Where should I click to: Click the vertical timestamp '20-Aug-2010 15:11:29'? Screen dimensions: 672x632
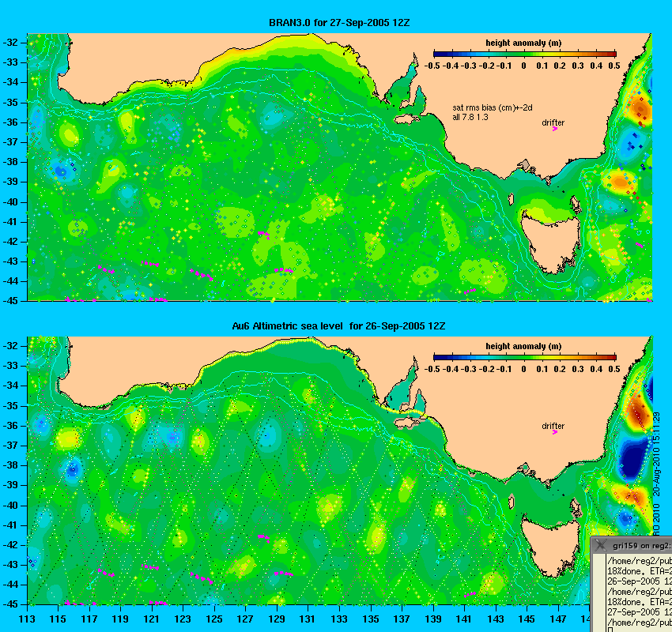656,454
